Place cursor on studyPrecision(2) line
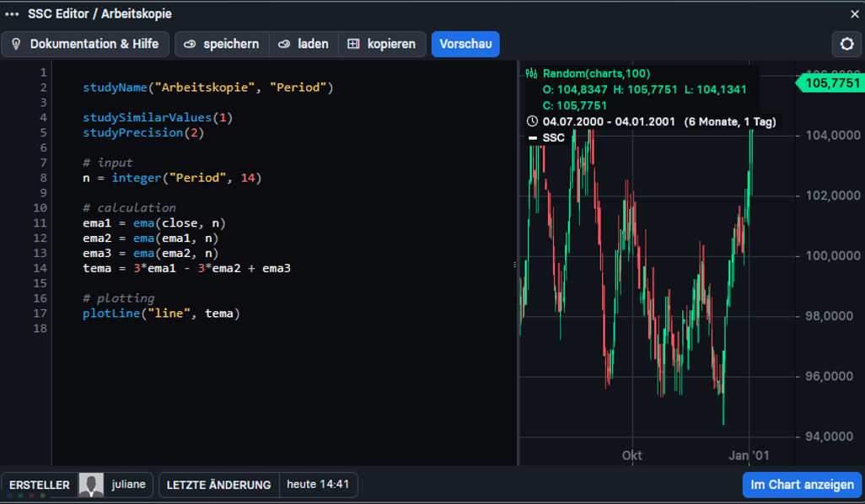 [x=143, y=132]
